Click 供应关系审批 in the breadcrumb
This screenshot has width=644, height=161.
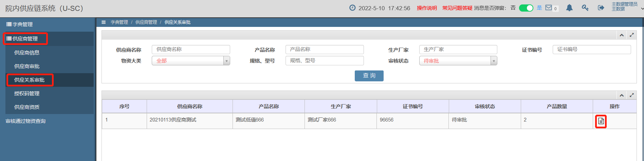click(x=178, y=22)
